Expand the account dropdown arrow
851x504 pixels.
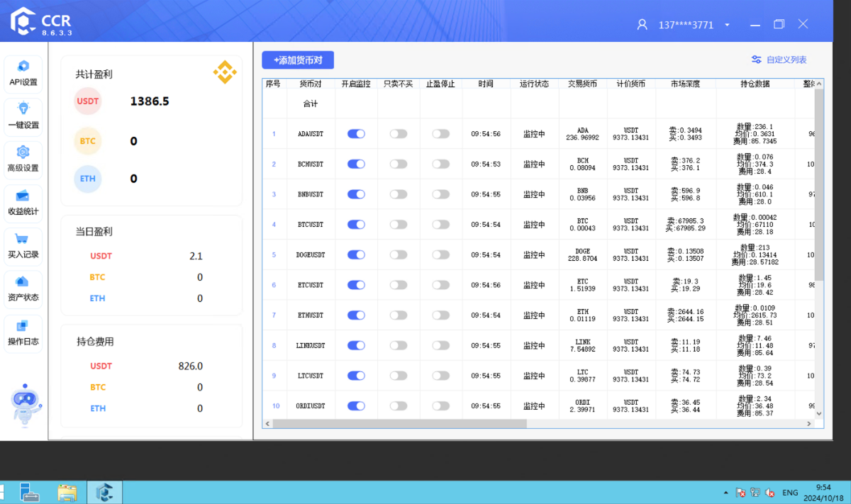point(727,25)
